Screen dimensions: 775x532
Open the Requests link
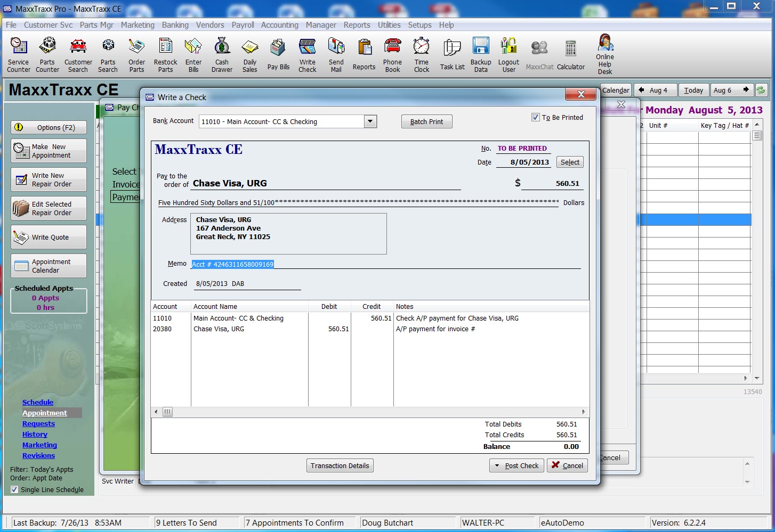tap(38, 423)
